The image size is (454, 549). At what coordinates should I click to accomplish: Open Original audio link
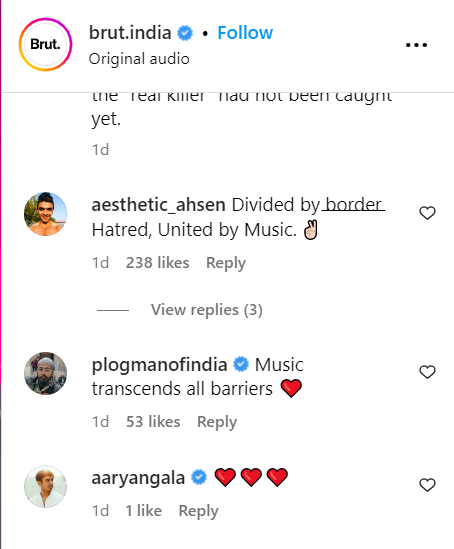pyautogui.click(x=139, y=59)
